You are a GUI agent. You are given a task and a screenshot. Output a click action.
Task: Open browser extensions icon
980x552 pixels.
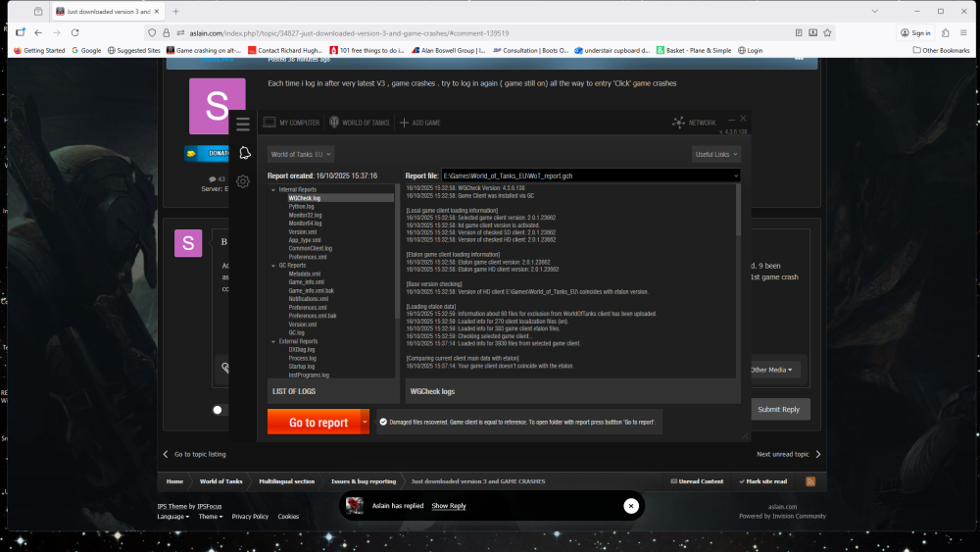click(946, 32)
